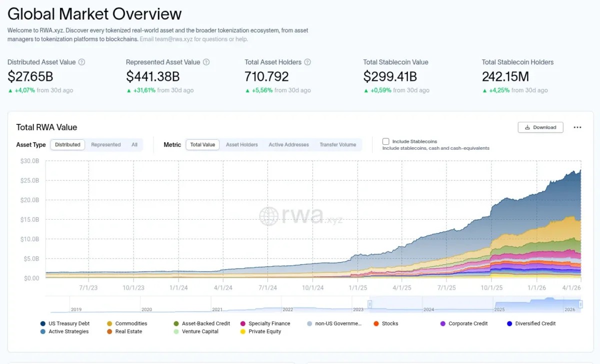Select the All asset type option
This screenshot has width=600, height=364.
tap(134, 145)
